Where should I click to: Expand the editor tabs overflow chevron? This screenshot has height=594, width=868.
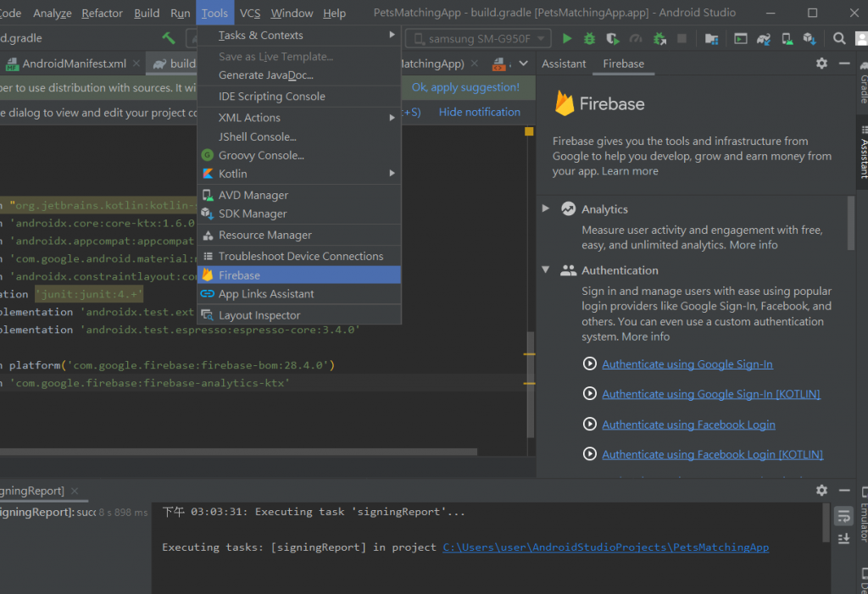[x=523, y=64]
